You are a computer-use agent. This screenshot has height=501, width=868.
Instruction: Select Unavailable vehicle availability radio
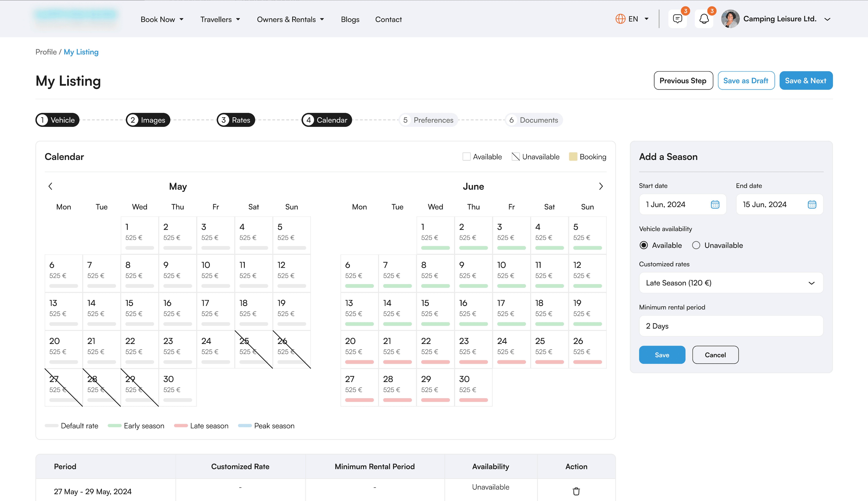coord(696,245)
